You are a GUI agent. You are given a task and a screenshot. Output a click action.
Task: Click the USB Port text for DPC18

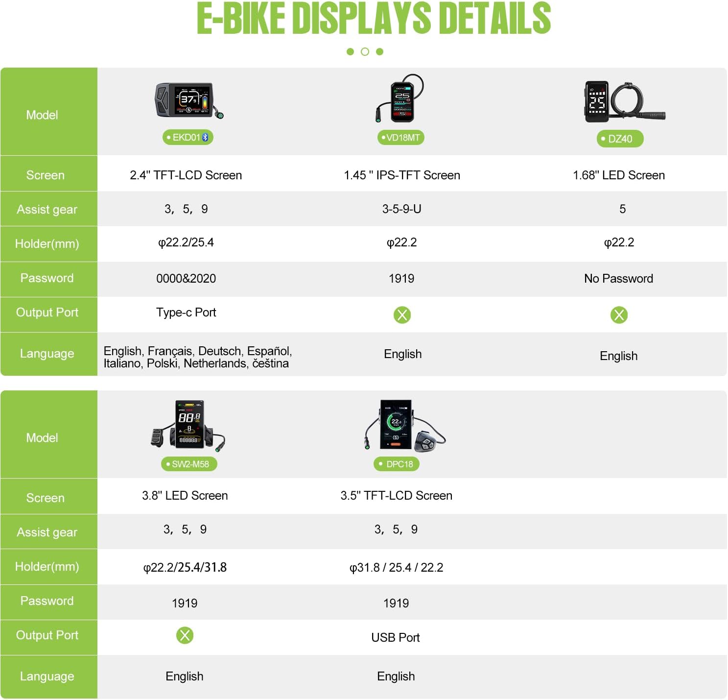(395, 637)
